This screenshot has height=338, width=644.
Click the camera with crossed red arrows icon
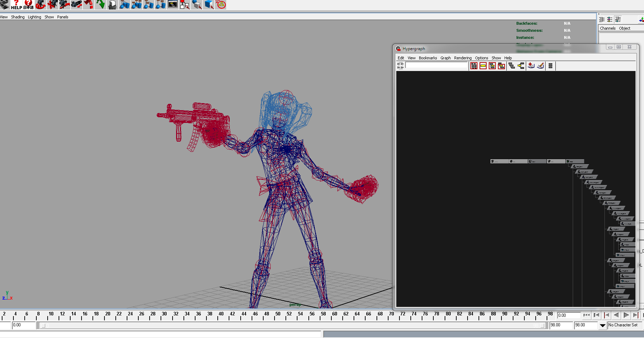52,5
